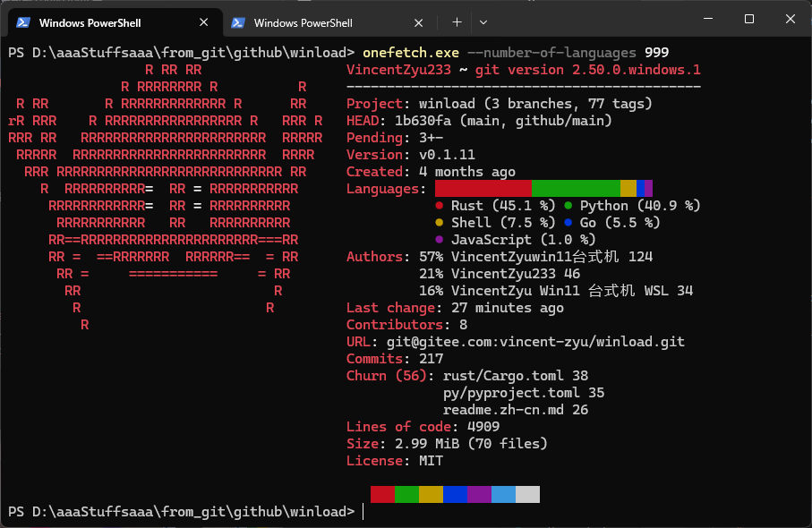The height and width of the screenshot is (528, 812).
Task: Click the 'Shell (7.5 %)' label
Action: click(x=503, y=223)
